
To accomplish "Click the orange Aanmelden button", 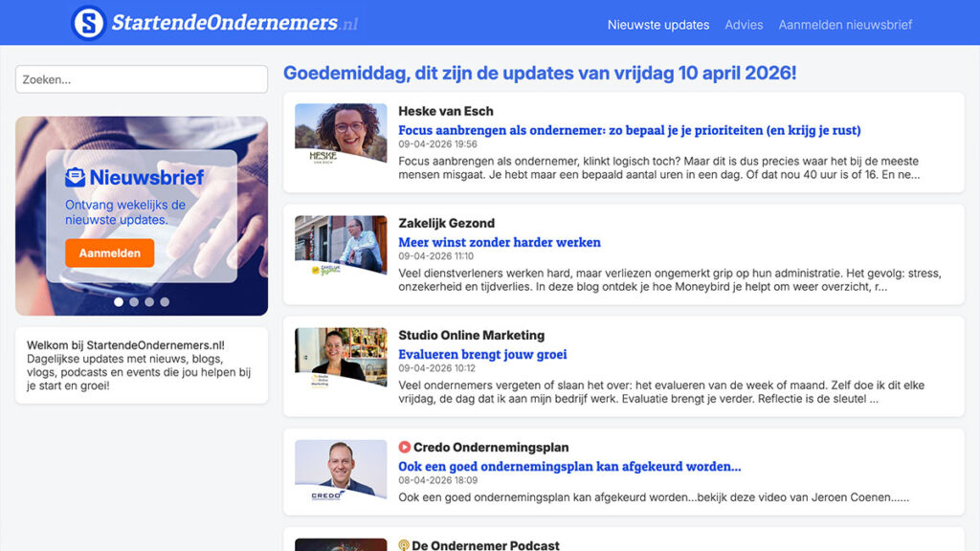I will (x=109, y=253).
